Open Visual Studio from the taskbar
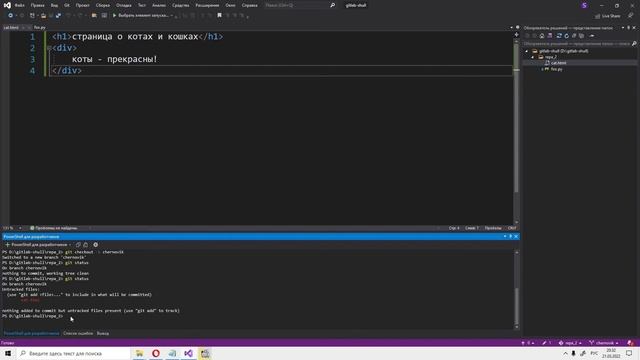This screenshot has height=360, width=640. coord(188,353)
